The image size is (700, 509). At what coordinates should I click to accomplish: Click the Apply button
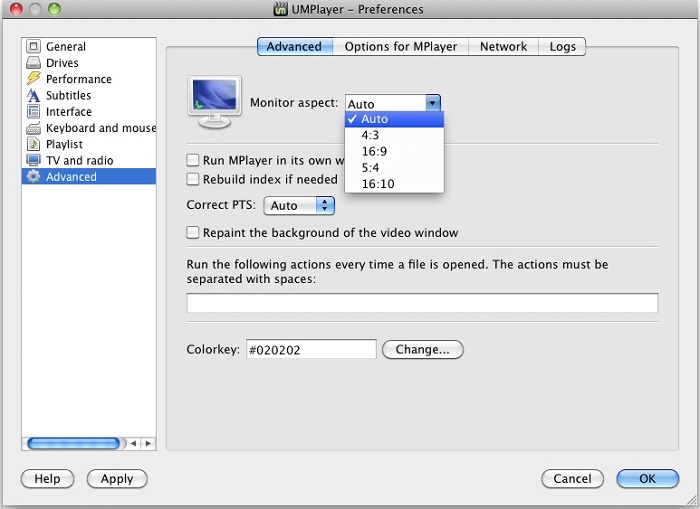117,479
